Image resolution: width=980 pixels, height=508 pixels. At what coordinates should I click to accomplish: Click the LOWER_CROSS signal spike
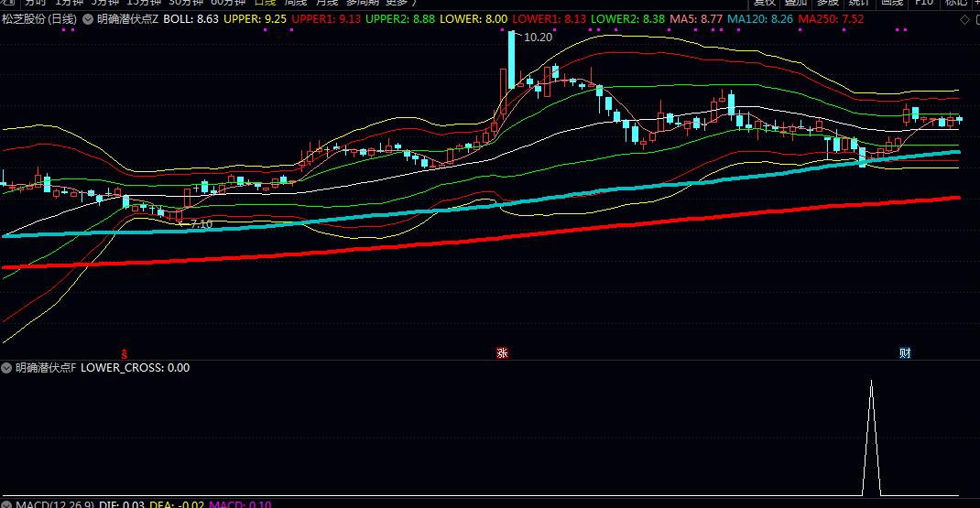(871, 438)
